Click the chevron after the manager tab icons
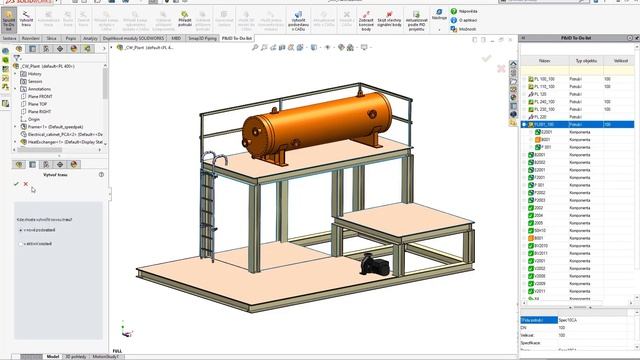This screenshot has width=640, height=360. click(x=104, y=49)
